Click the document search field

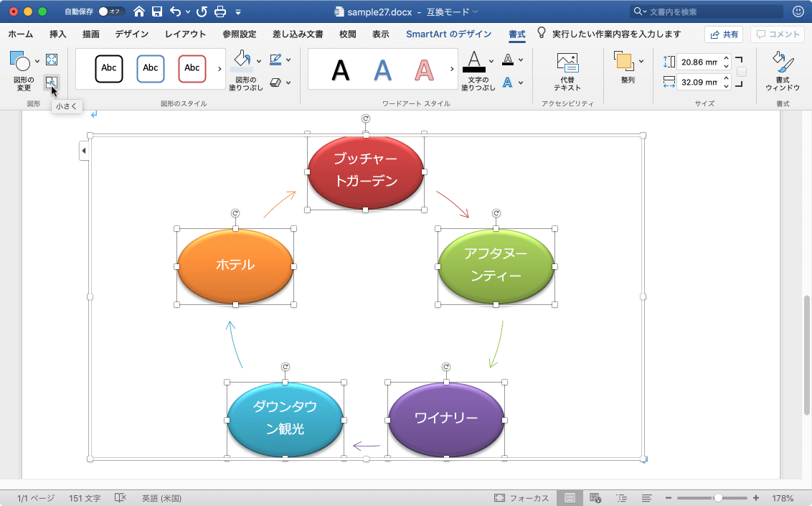click(x=707, y=11)
